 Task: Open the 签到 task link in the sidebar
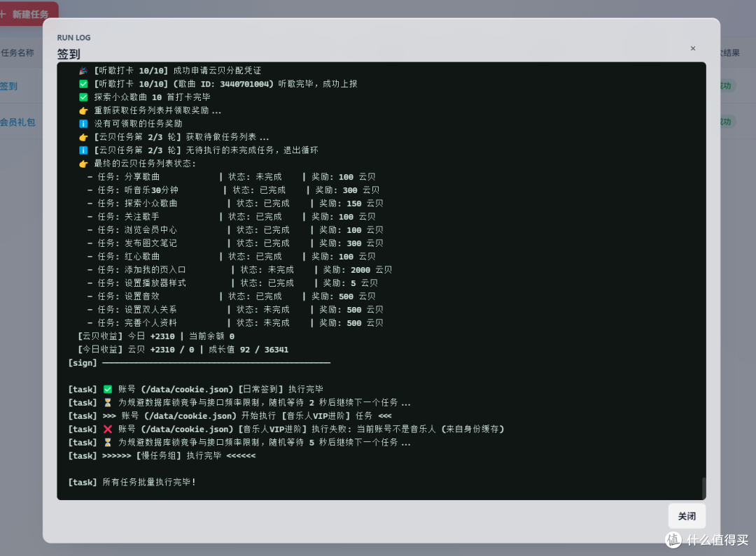click(8, 86)
